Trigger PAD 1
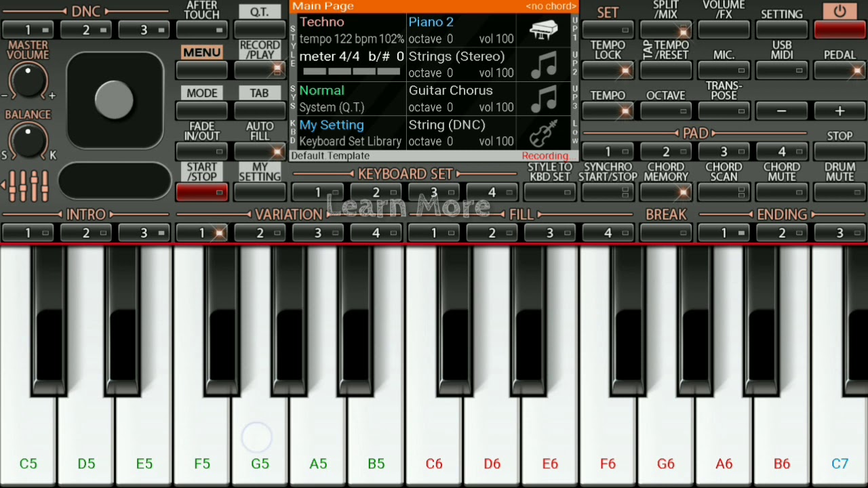Screen dimensions: 868x488 point(608,151)
